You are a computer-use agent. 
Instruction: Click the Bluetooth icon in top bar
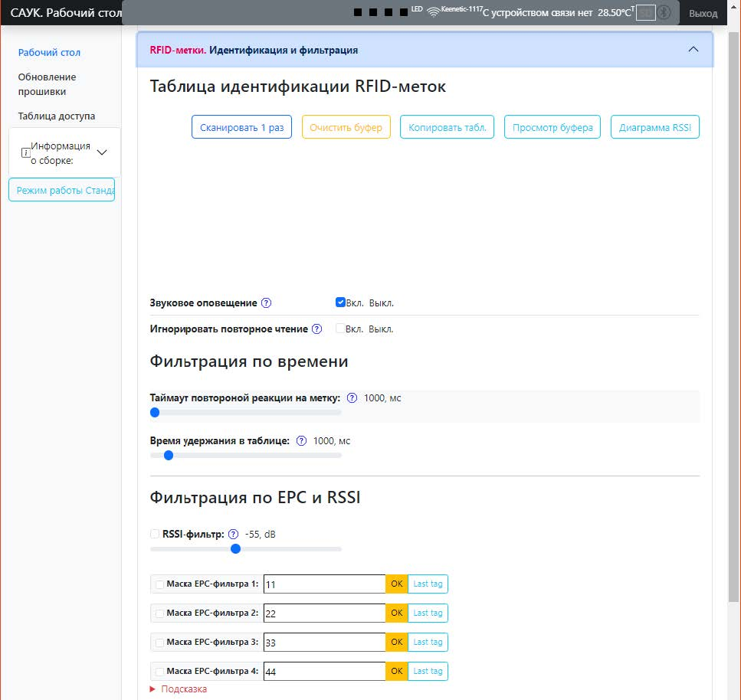(x=665, y=13)
